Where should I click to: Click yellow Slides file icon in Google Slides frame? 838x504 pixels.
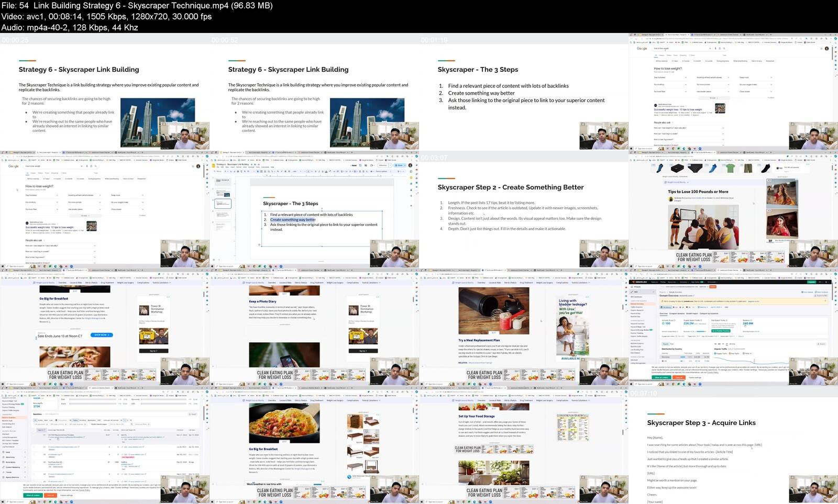coord(214,165)
